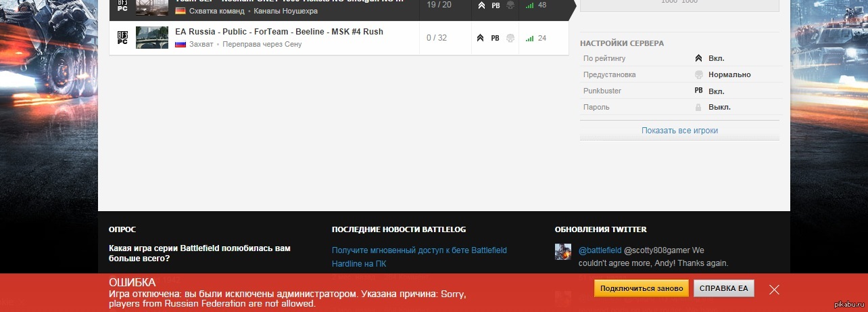Click 'По рейтингу' setting label
The height and width of the screenshot is (312, 868).
coord(604,58)
